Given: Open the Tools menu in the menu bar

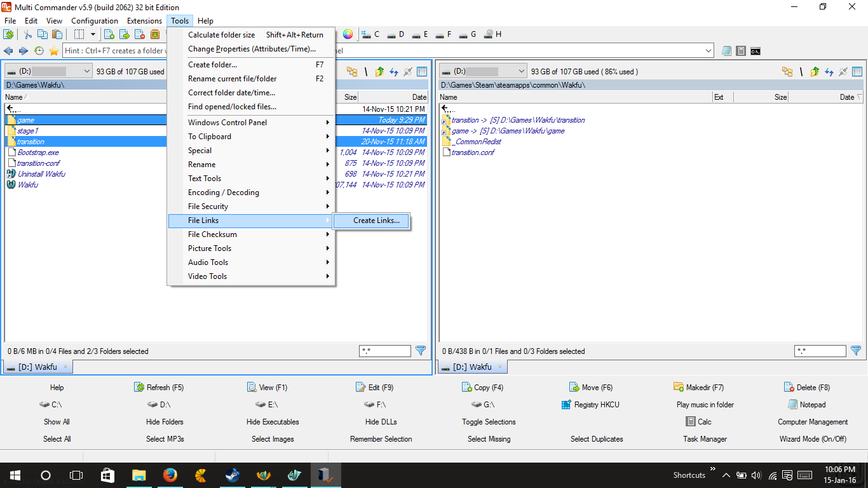Looking at the screenshot, I should pos(180,21).
